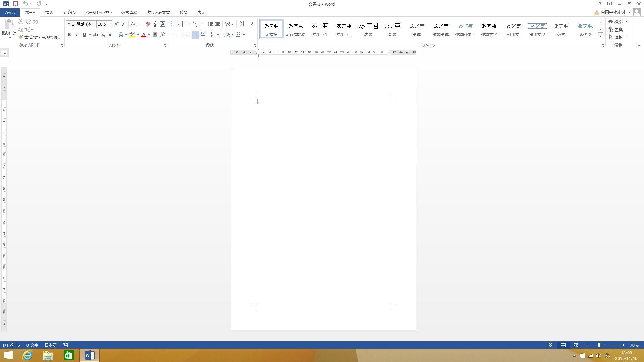The width and height of the screenshot is (644, 362).
Task: Apply the 表題 title style
Action: [x=368, y=29]
